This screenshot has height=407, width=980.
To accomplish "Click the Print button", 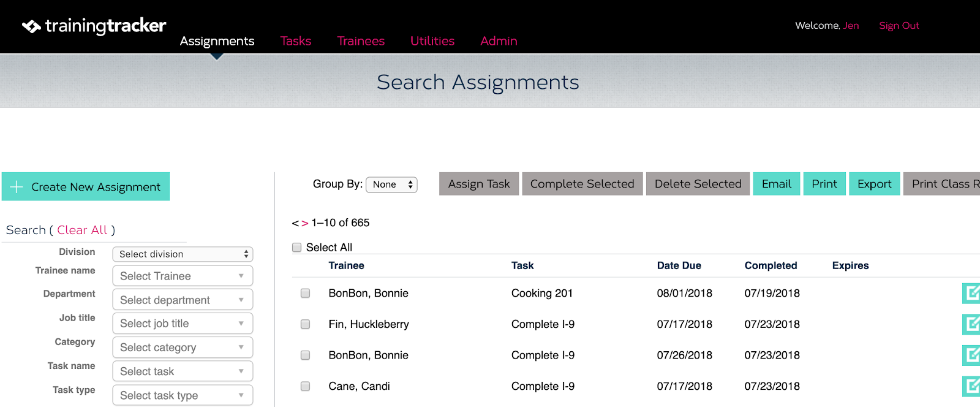I will tap(824, 184).
